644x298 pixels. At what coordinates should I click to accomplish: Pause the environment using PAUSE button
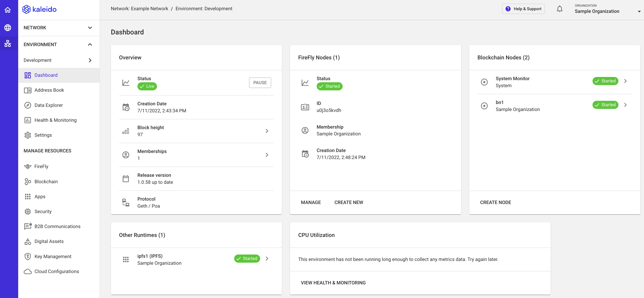click(x=260, y=83)
